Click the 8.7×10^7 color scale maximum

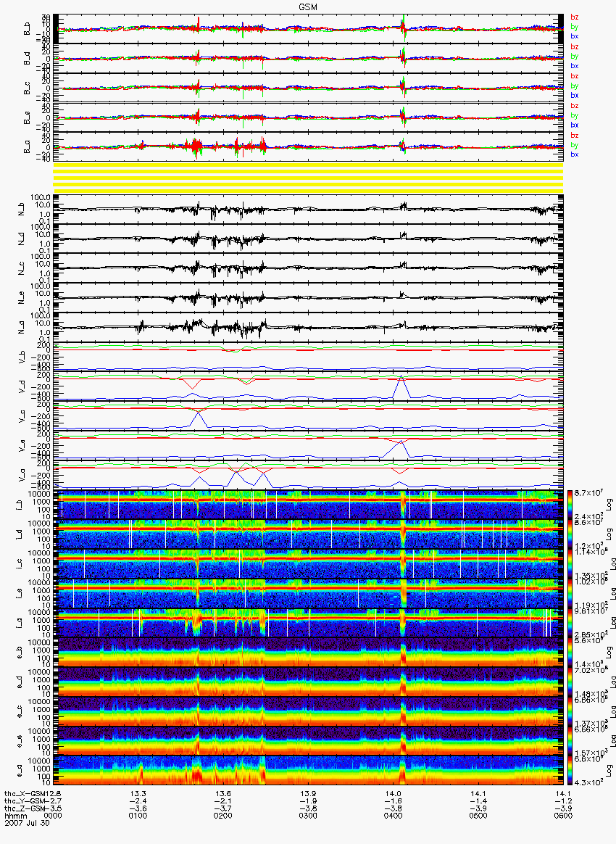click(x=587, y=493)
